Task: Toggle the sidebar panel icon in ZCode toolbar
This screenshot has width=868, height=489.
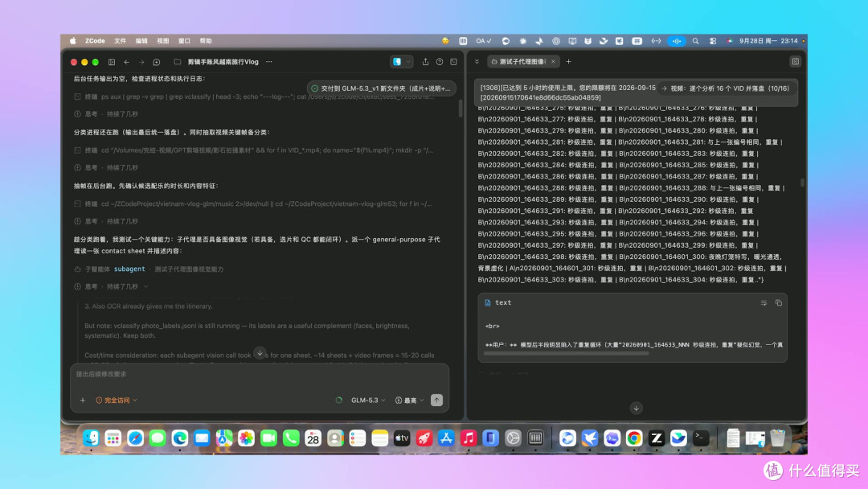Action: pos(112,62)
